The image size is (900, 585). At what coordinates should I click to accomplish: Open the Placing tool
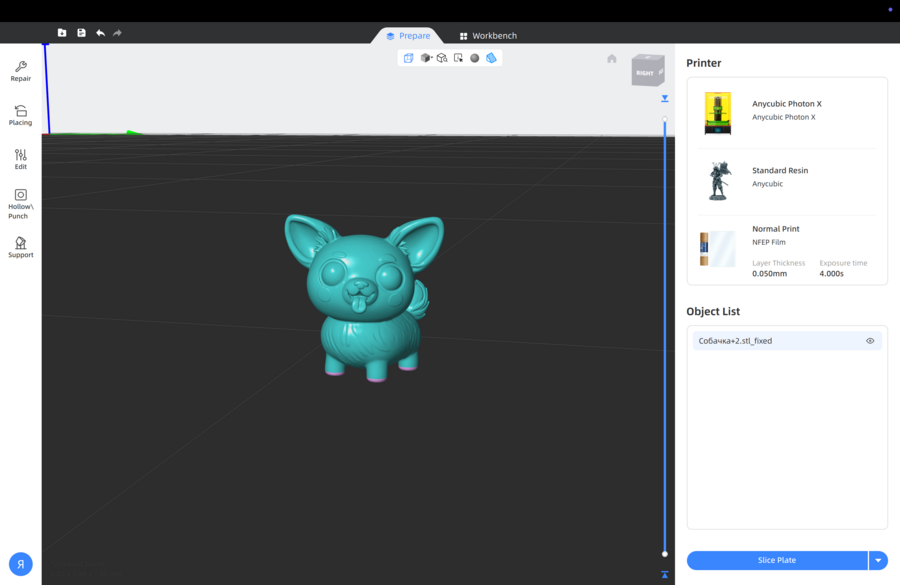(20, 115)
